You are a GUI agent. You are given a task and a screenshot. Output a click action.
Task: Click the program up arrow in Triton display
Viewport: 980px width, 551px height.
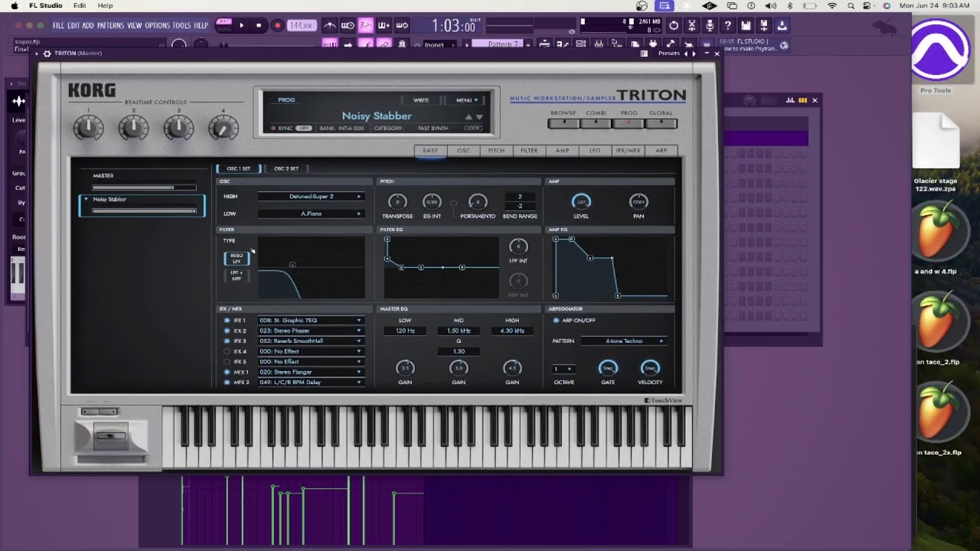point(469,117)
